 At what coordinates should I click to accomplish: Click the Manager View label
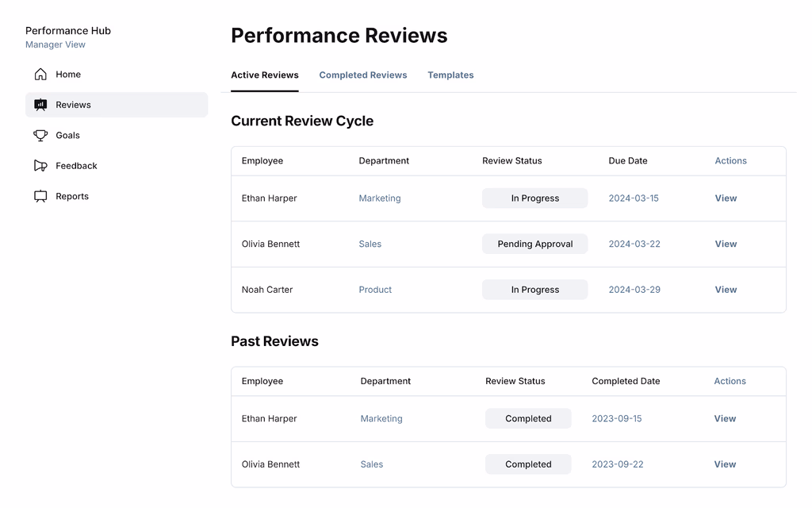click(x=56, y=44)
